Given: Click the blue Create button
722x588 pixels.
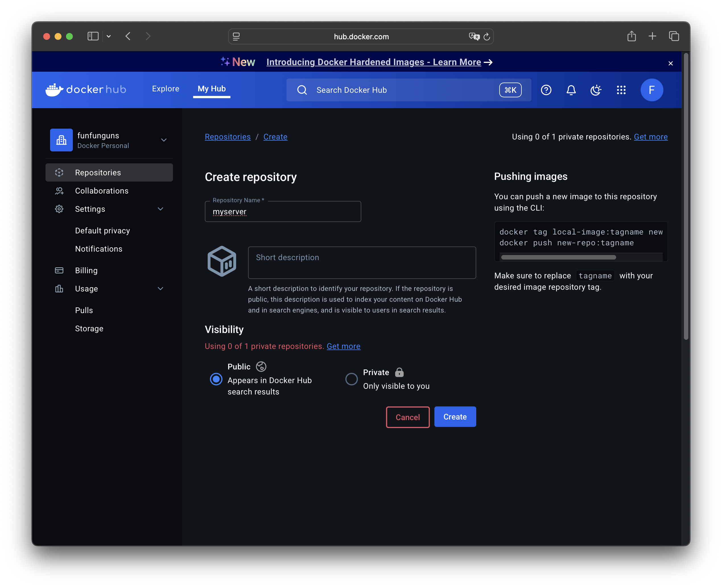Looking at the screenshot, I should tap(455, 417).
